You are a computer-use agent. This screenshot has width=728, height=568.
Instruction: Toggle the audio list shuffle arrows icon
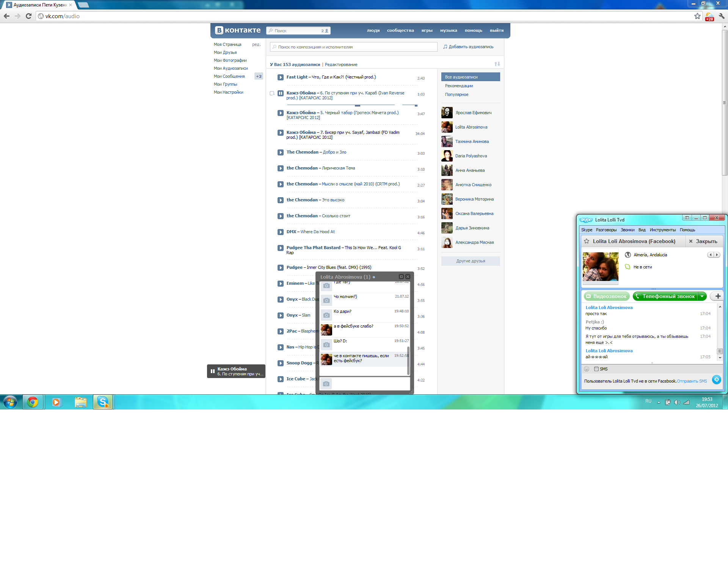click(x=497, y=64)
